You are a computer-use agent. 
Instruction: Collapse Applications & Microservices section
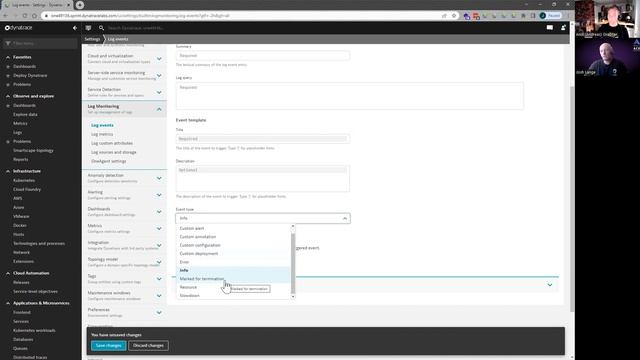pos(8,303)
